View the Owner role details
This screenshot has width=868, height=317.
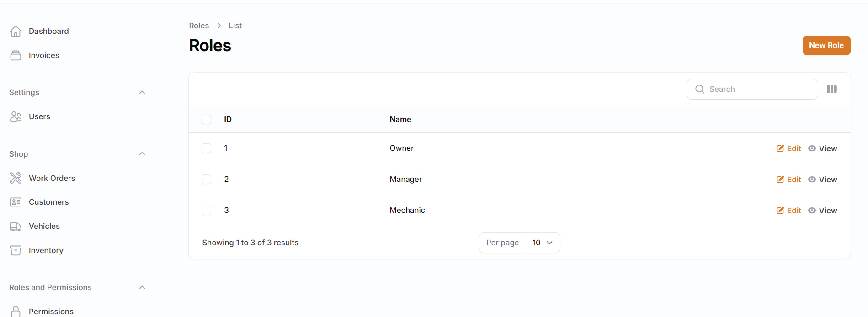pyautogui.click(x=823, y=148)
